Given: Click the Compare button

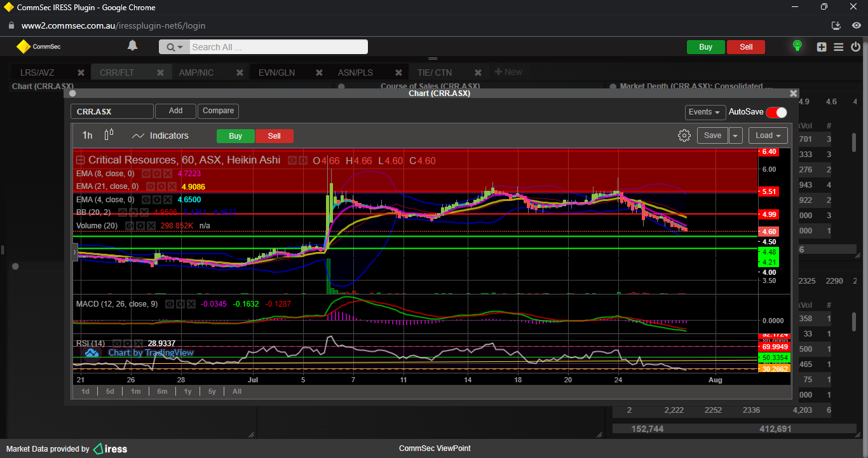Looking at the screenshot, I should click(218, 111).
